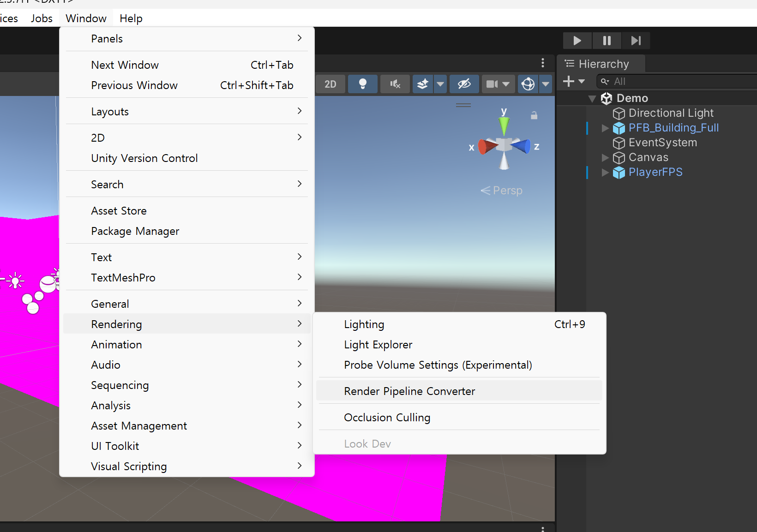Screen dimensions: 757x532
Task: Click the Hierarchy add plus button
Action: pos(569,81)
